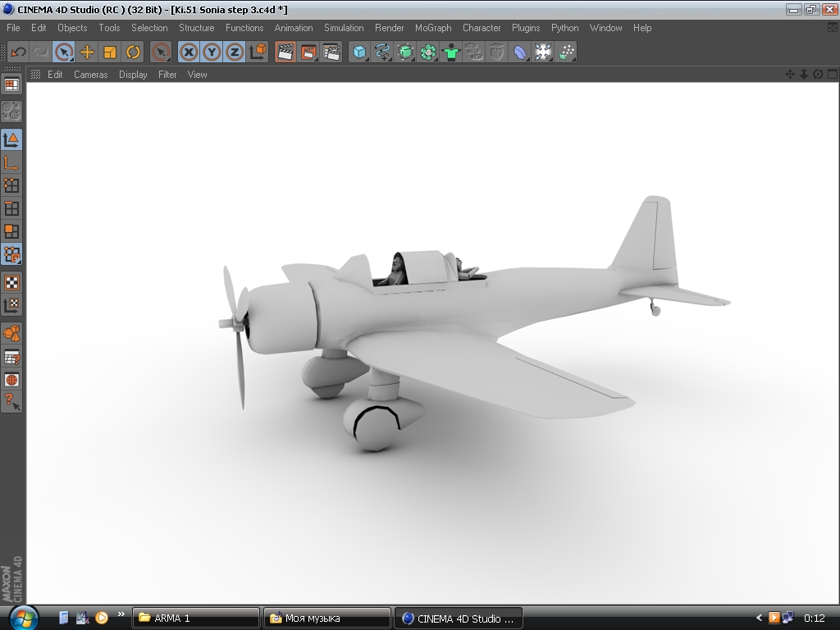Choose the Scale tool

click(110, 52)
